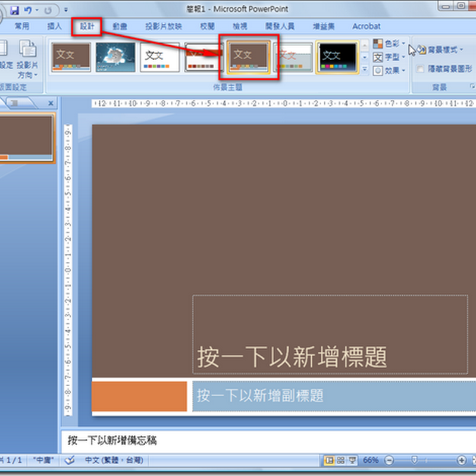The width and height of the screenshot is (476, 476).
Task: Switch to the 檢視 ribbon tab
Action: 239,26
